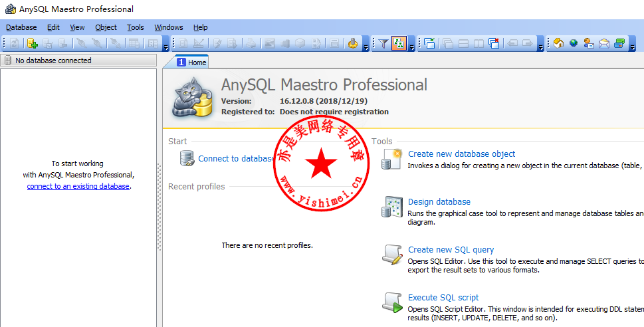The width and height of the screenshot is (644, 327).
Task: Click the 'Recent profiles' section heading
Action: tap(197, 187)
